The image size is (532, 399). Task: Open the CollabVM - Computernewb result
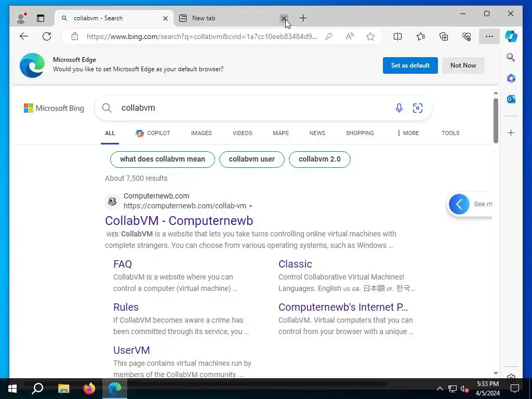[179, 220]
